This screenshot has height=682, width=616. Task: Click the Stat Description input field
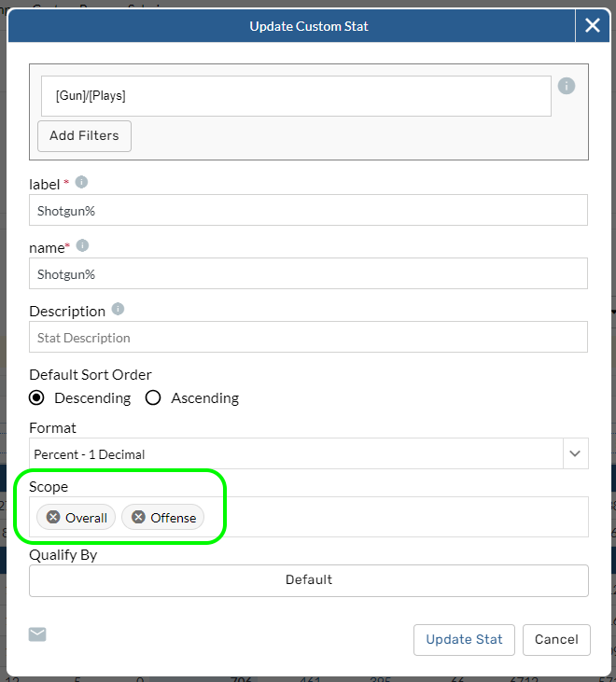308,338
